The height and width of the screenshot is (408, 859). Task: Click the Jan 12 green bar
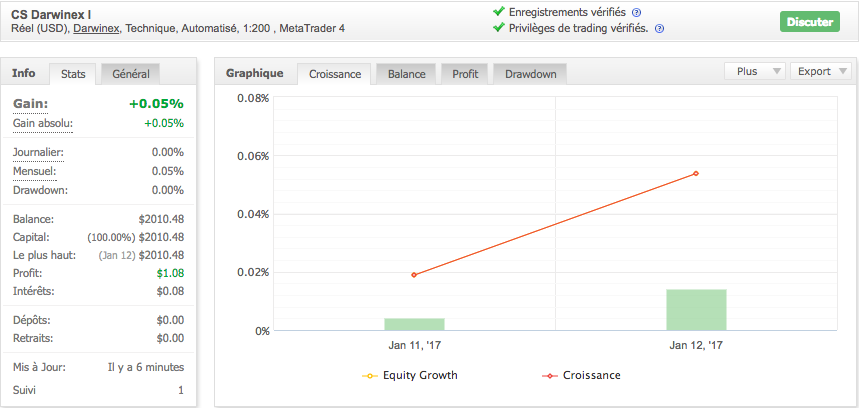696,310
